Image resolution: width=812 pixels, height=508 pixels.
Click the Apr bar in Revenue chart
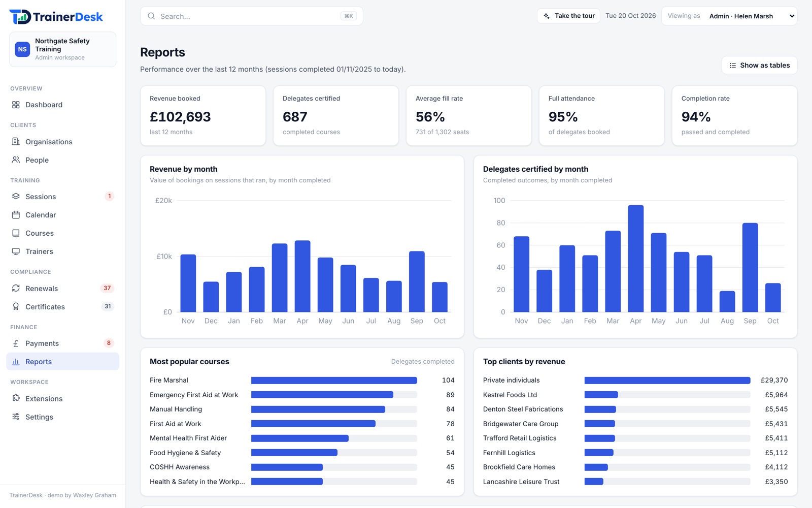[x=302, y=276]
